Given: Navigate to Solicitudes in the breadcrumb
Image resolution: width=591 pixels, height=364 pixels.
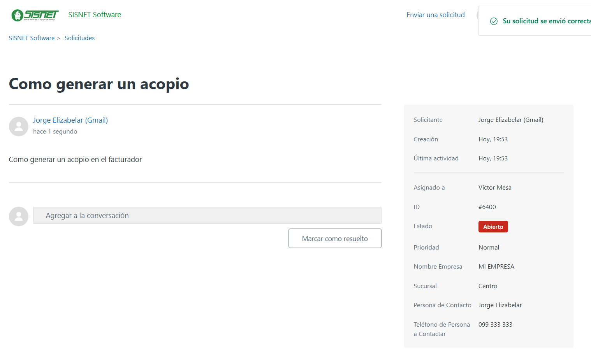Looking at the screenshot, I should (79, 38).
